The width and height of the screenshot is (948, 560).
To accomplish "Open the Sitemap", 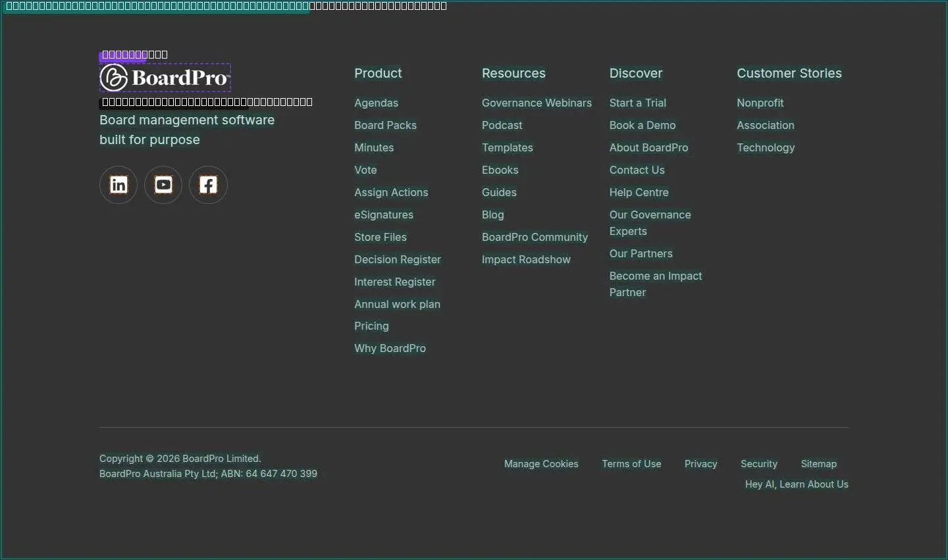I will tap(818, 464).
